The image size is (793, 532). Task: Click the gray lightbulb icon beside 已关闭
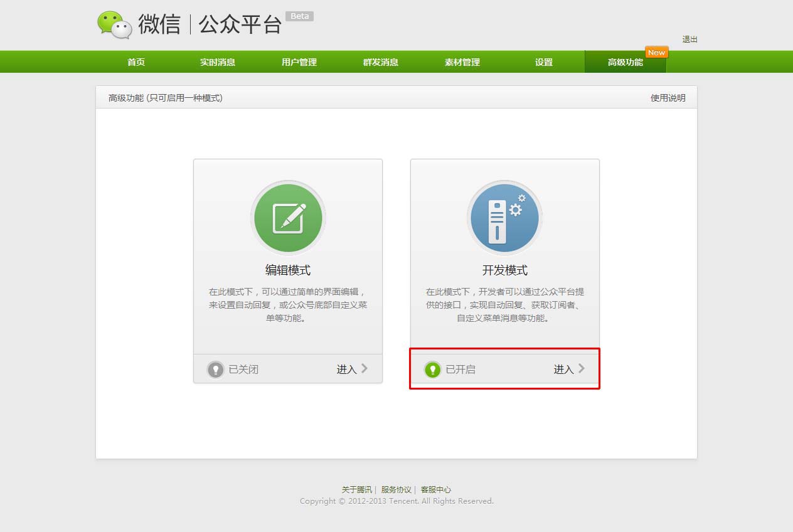[216, 370]
